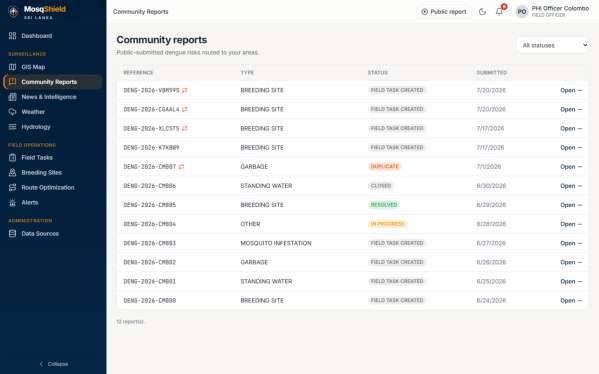The width and height of the screenshot is (599, 374).
Task: Click the Route Optimization icon
Action: coord(13,187)
